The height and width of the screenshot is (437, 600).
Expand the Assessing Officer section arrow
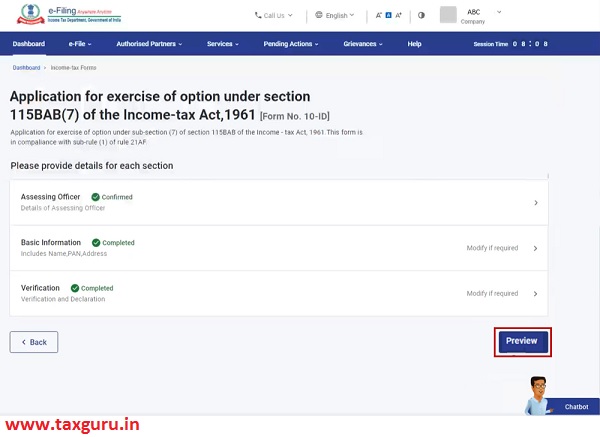click(536, 203)
